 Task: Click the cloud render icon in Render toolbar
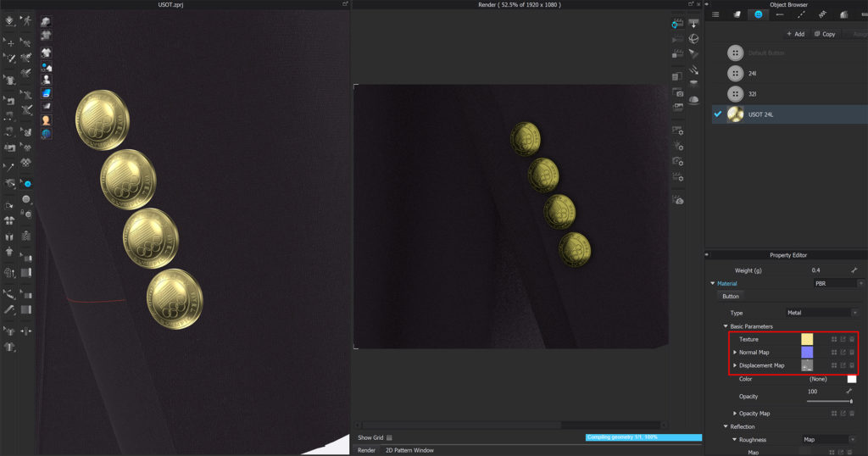coord(677,200)
